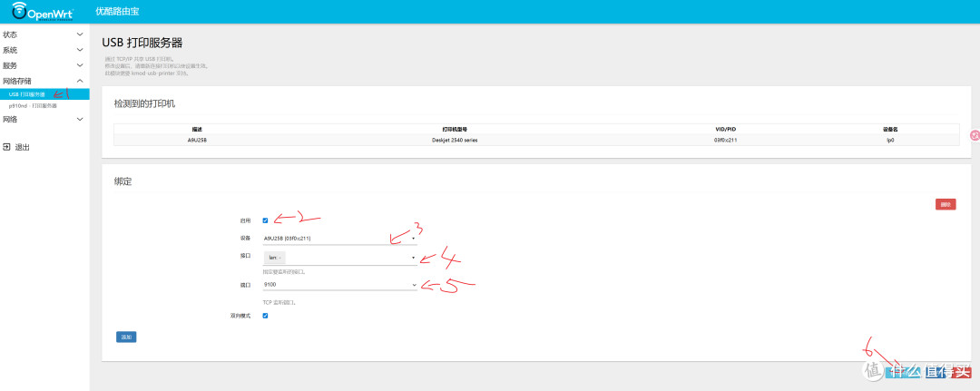
Task: Expand the 网络 menu
Action: pyautogui.click(x=44, y=120)
